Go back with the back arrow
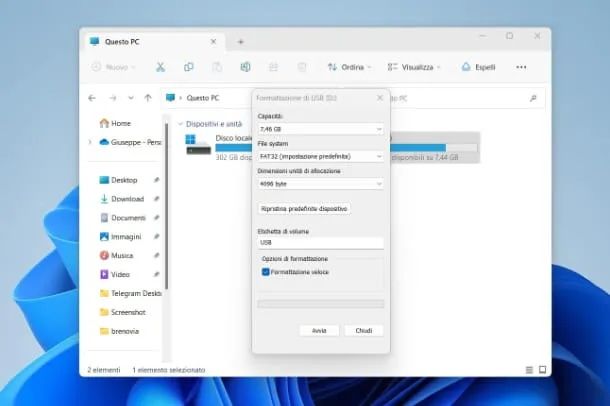 click(x=92, y=98)
